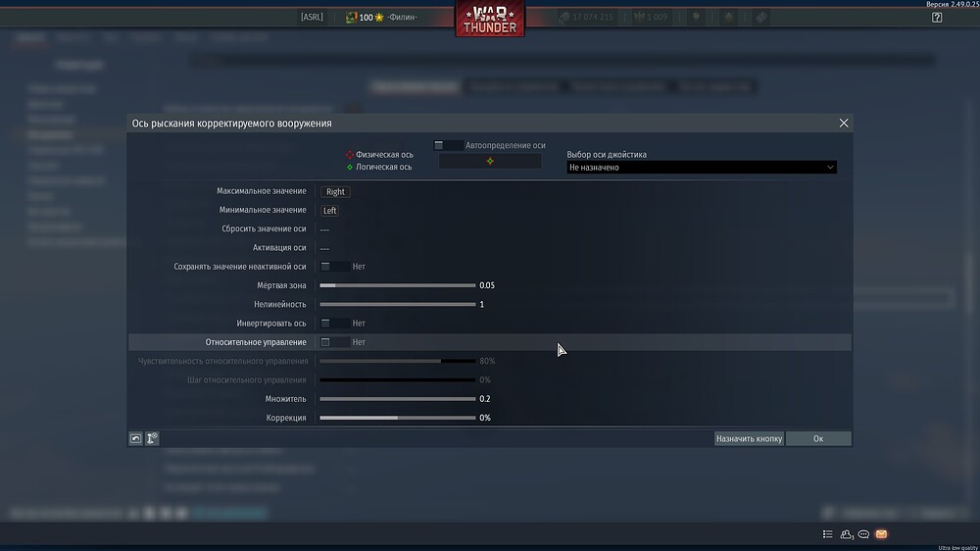Toggle Автоопределение оси switch

pyautogui.click(x=448, y=145)
